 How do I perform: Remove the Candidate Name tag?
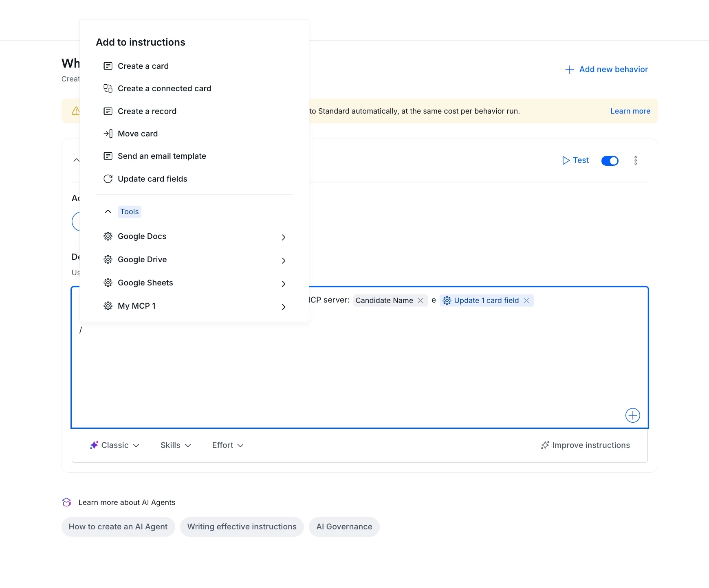click(421, 301)
